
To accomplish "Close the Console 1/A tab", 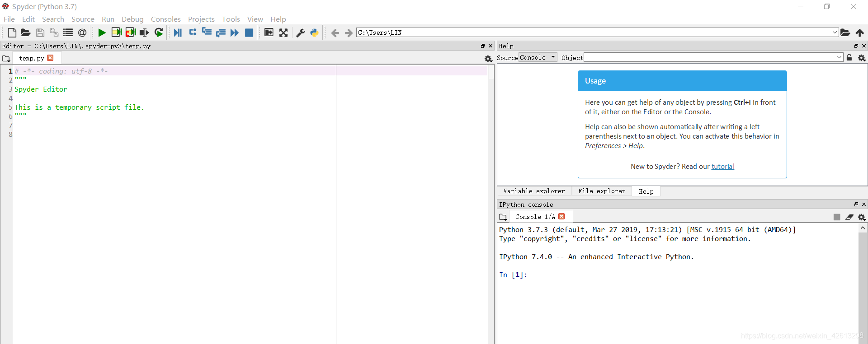I will coord(561,216).
